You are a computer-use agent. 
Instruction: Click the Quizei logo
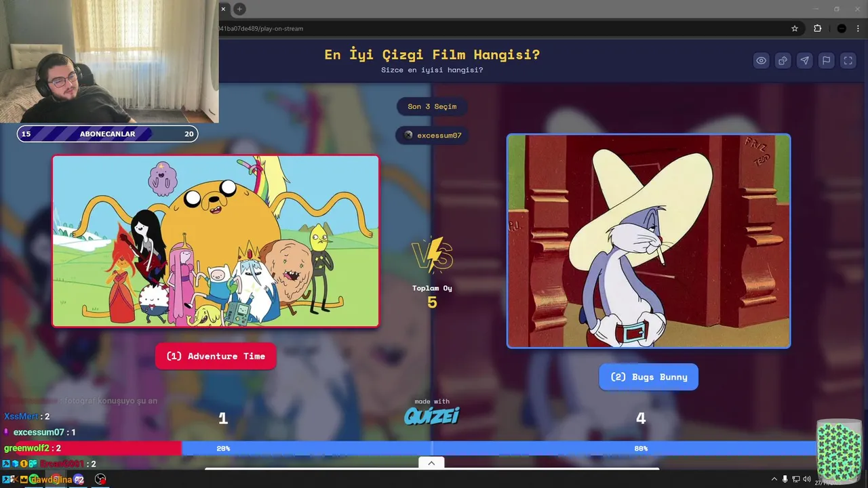click(x=432, y=415)
